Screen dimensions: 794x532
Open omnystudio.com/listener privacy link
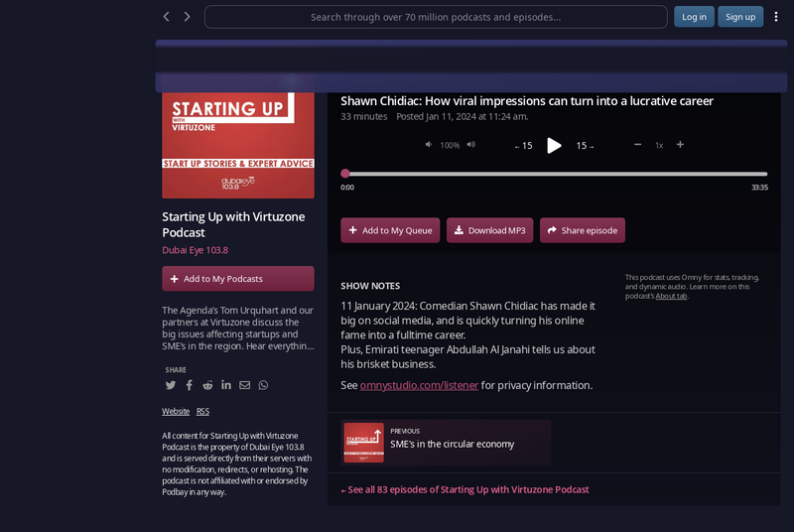[x=419, y=385]
